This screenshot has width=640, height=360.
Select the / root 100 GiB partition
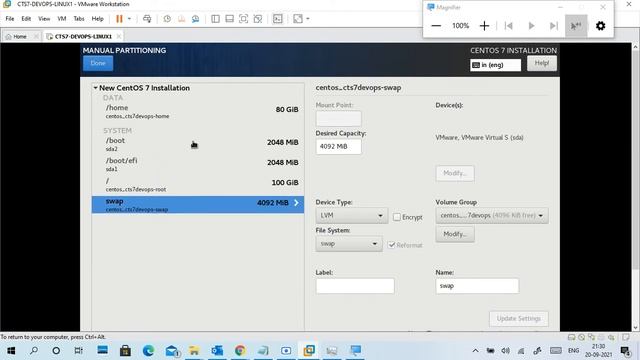coord(198,184)
